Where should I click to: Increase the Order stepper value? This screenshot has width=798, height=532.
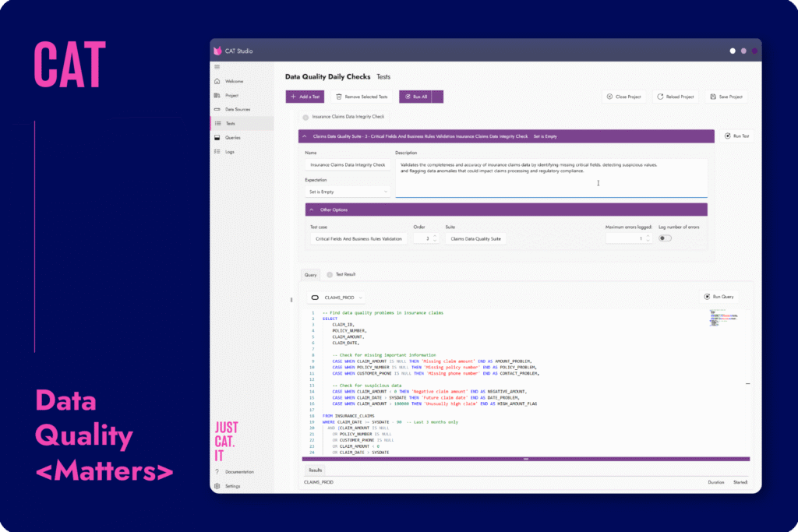click(x=435, y=236)
